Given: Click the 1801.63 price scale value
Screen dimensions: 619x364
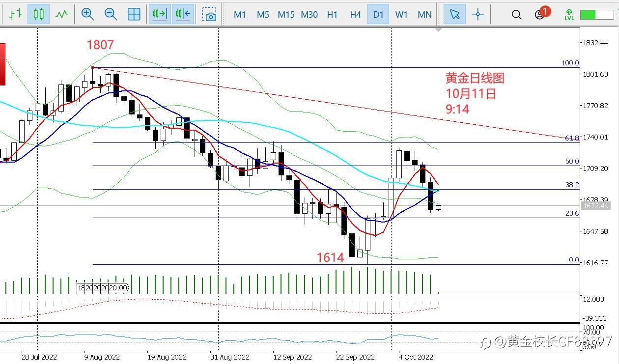Looking at the screenshot, I should point(595,74).
